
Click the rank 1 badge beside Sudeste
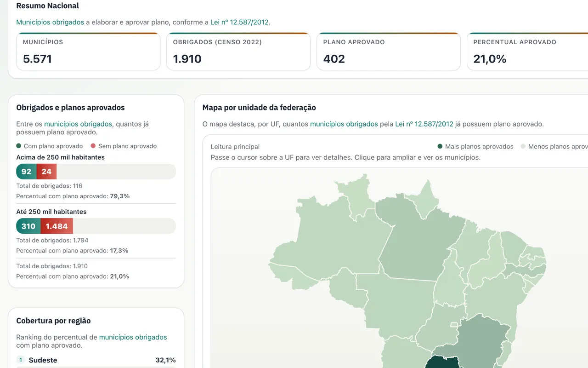click(x=20, y=360)
